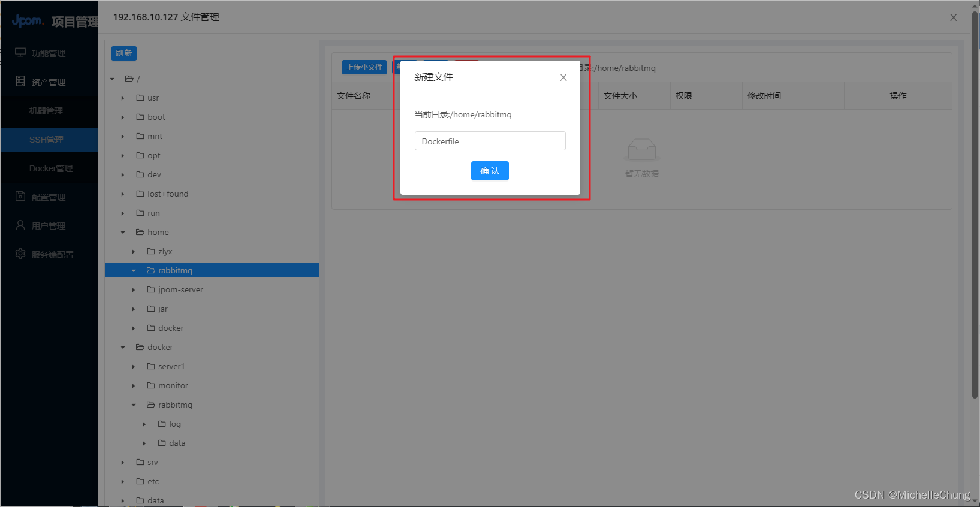Click the mnt folder icon
The image size is (980, 507).
[x=140, y=136]
